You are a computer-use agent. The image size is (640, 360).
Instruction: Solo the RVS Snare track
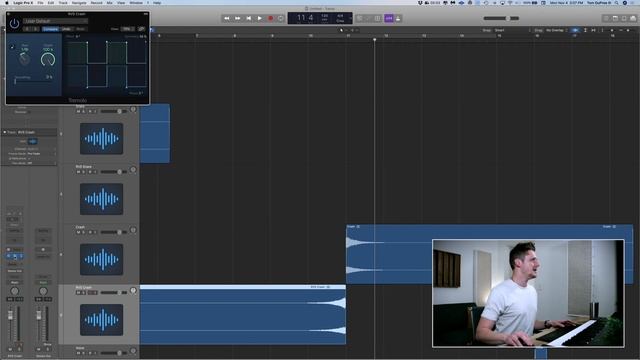(84, 172)
